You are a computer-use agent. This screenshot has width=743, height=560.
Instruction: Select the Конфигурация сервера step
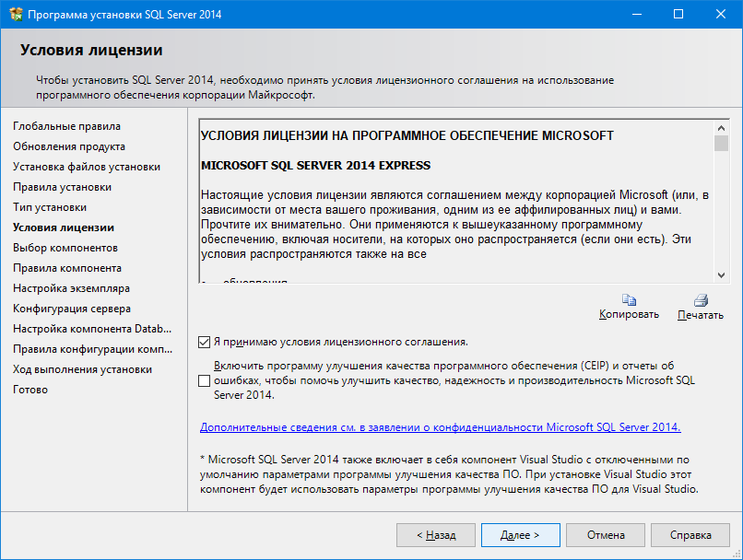71,309
